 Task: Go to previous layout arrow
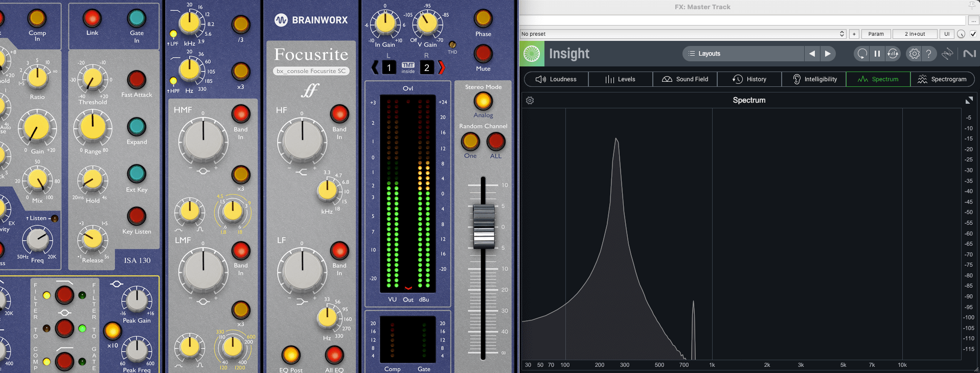pos(812,54)
